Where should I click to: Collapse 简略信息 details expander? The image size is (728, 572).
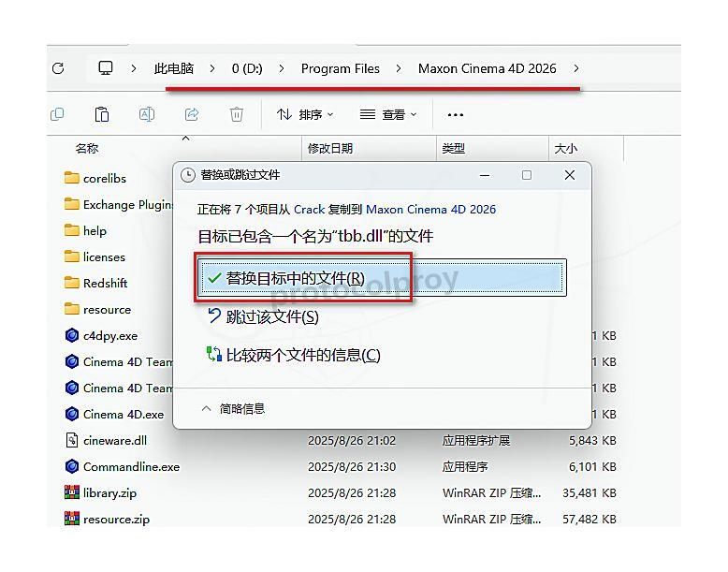click(x=233, y=408)
